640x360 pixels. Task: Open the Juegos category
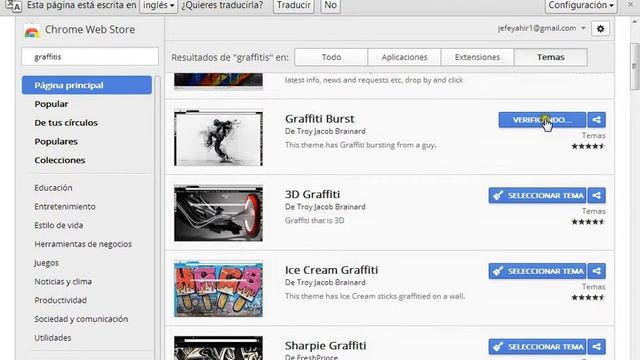pos(46,263)
